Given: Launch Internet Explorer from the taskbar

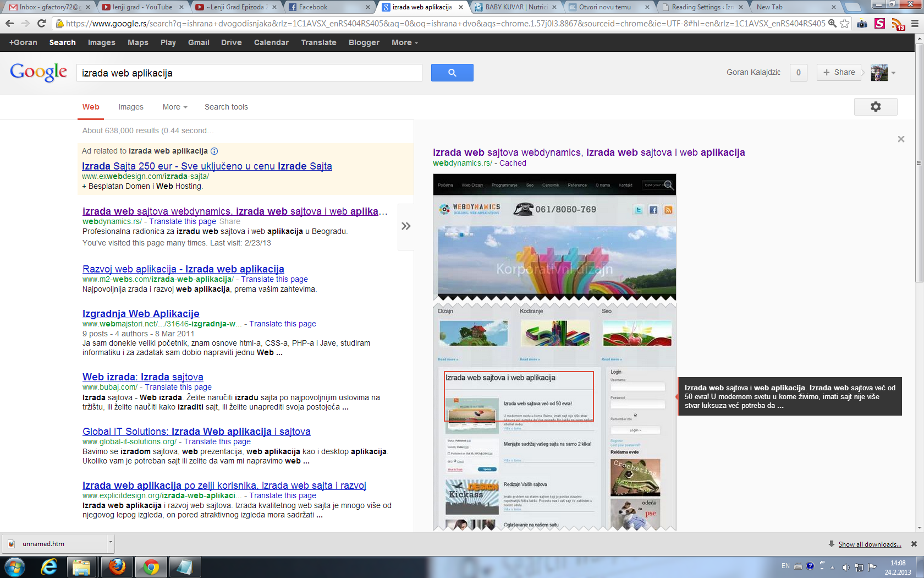Looking at the screenshot, I should click(50, 567).
